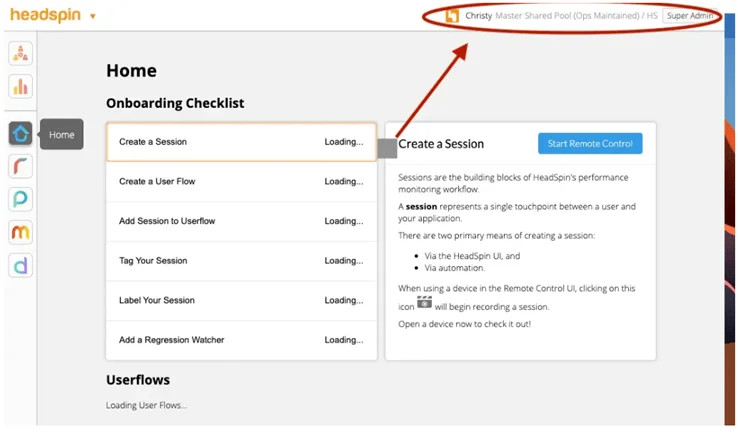Select the Add a Regression Watcher item
This screenshot has width=738, height=439.
tap(241, 340)
